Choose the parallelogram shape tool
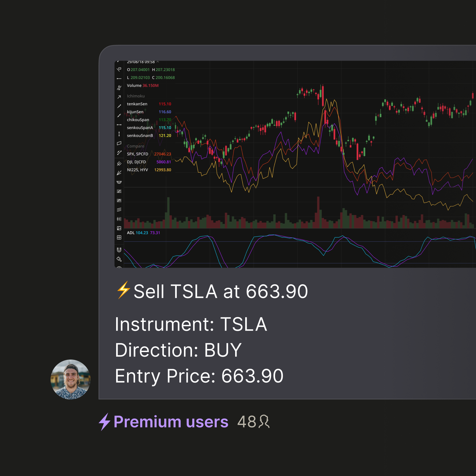Image resolution: width=476 pixels, height=476 pixels. pos(119,143)
